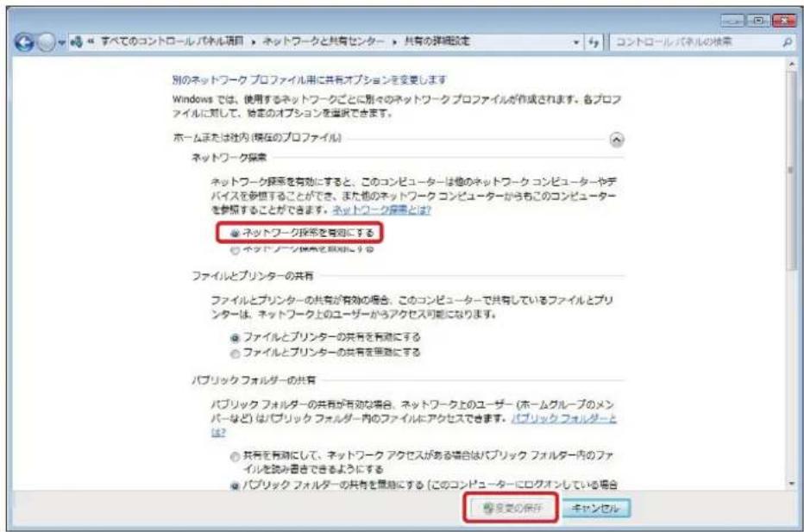Click the 別のネットワーク プロファイル用 page title
Image resolution: width=804 pixels, height=532 pixels.
pyautogui.click(x=309, y=80)
